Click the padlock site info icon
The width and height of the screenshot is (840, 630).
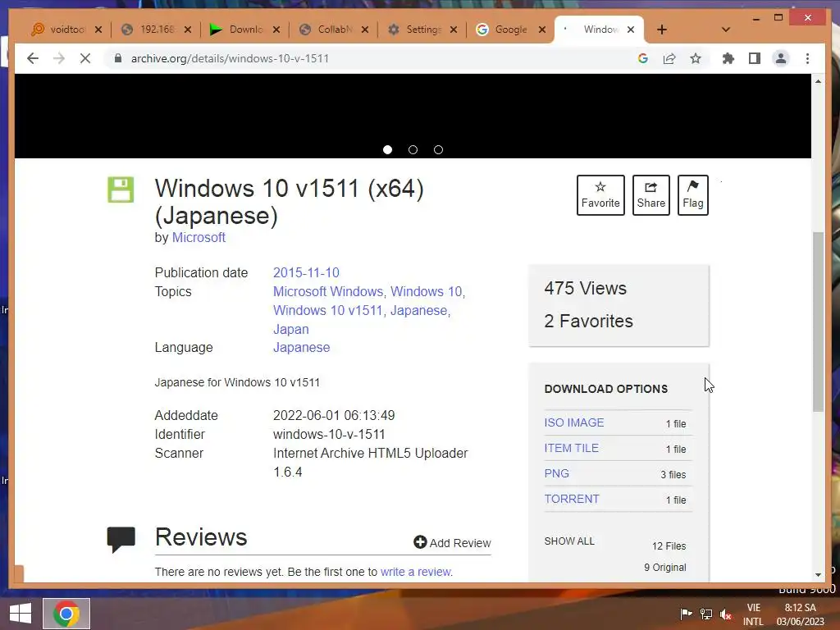coord(118,58)
